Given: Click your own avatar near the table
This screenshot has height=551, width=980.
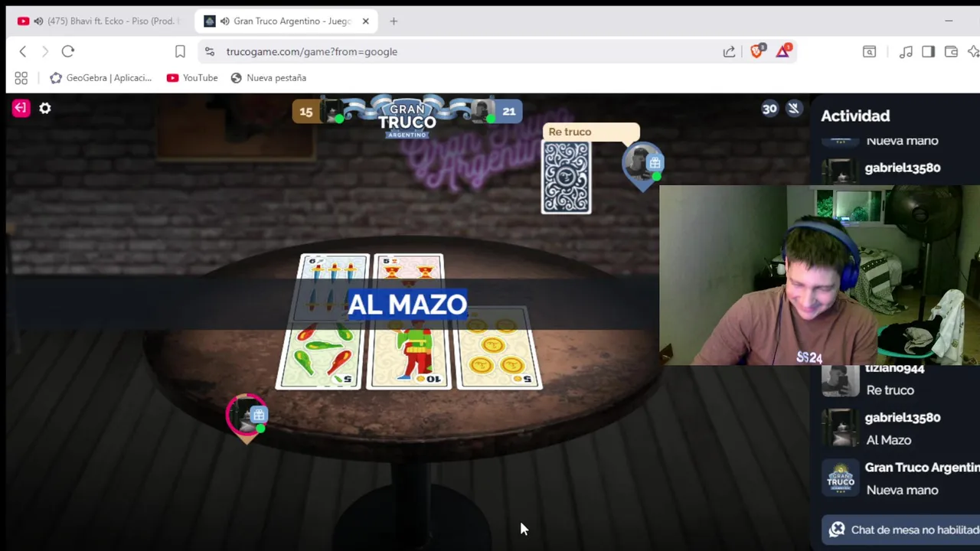Looking at the screenshot, I should point(245,416).
